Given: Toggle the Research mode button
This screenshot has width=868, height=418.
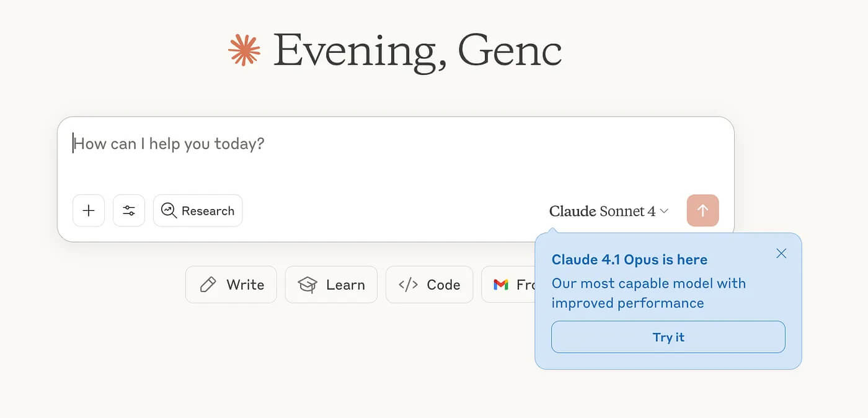Looking at the screenshot, I should (198, 211).
